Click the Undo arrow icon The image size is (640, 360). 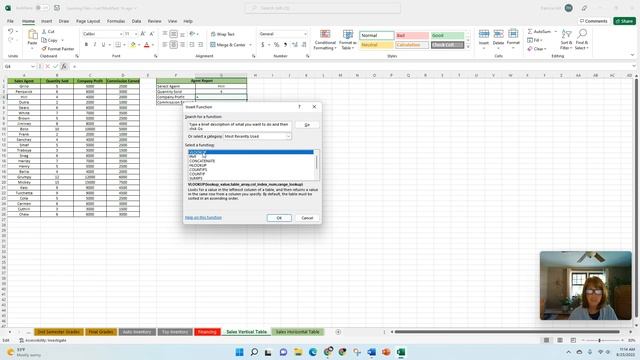11,31
